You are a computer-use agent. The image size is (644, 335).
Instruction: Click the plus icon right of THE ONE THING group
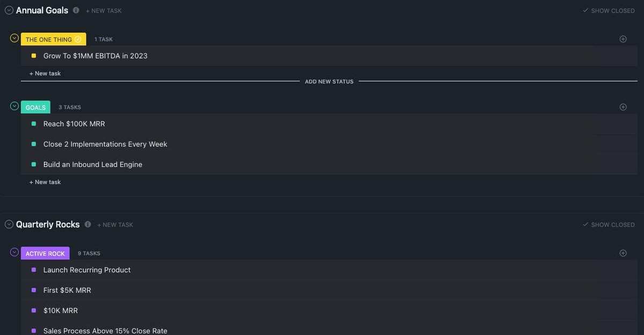[x=623, y=39]
